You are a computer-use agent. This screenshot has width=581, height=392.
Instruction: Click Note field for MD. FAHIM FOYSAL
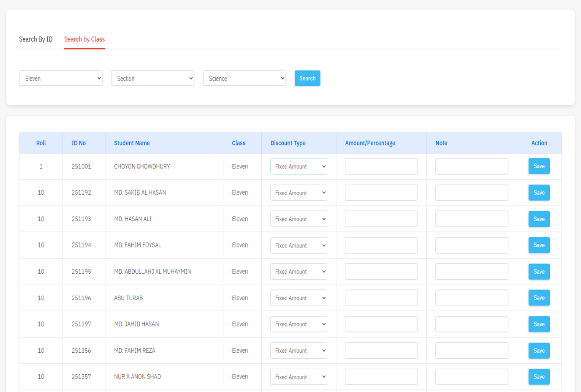tap(471, 245)
